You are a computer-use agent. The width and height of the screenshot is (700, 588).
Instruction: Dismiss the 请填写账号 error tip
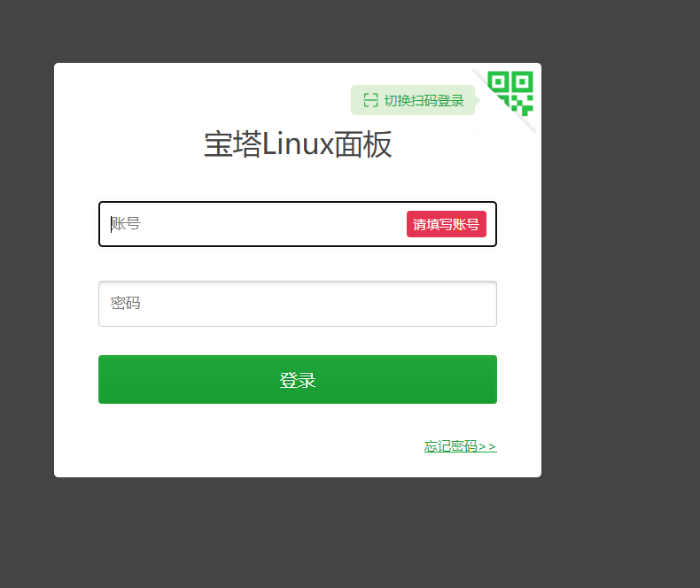point(447,224)
